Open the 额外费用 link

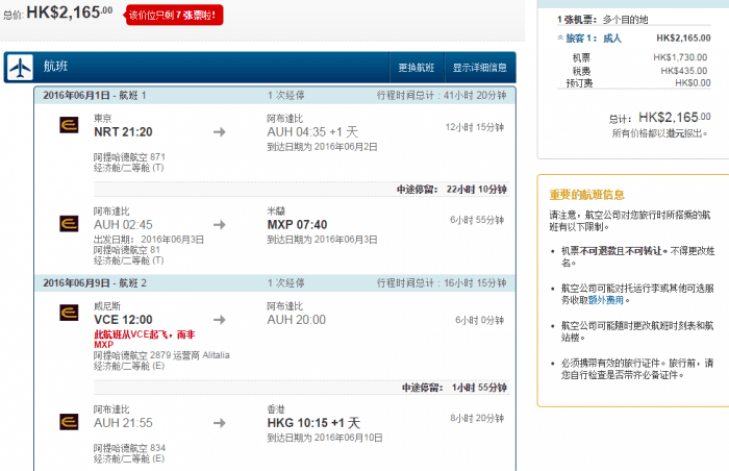tap(606, 300)
